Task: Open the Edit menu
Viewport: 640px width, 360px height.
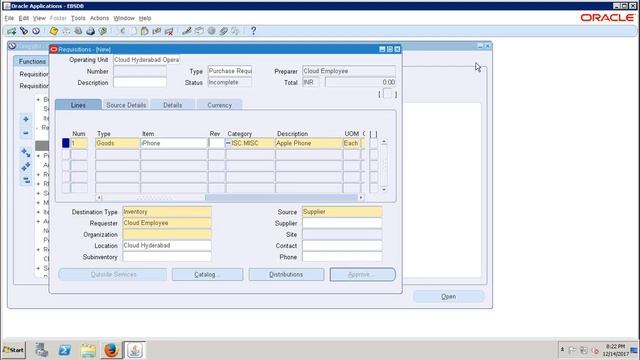Action: tap(24, 18)
